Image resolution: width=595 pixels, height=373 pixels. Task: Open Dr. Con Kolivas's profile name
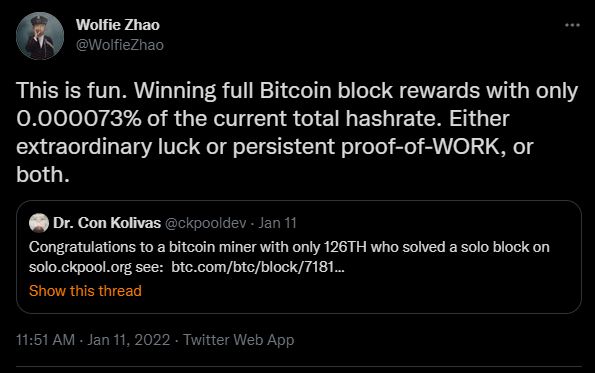107,223
